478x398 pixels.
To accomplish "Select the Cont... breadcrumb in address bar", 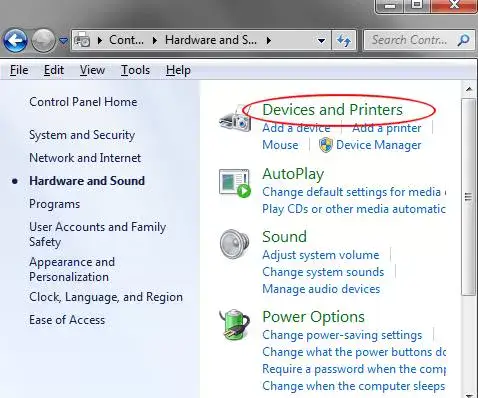I will (126, 40).
